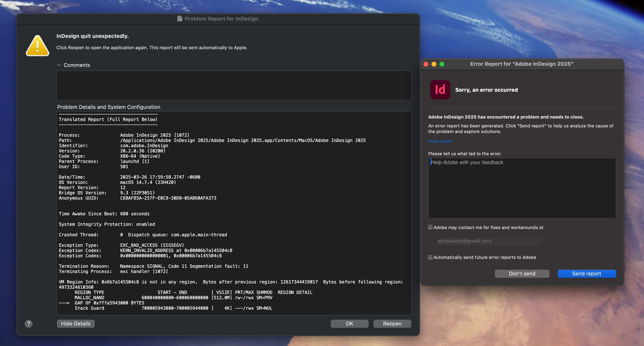644x346 pixels.
Task: Click in the Help Adobe feedback text area
Action: pos(522,188)
